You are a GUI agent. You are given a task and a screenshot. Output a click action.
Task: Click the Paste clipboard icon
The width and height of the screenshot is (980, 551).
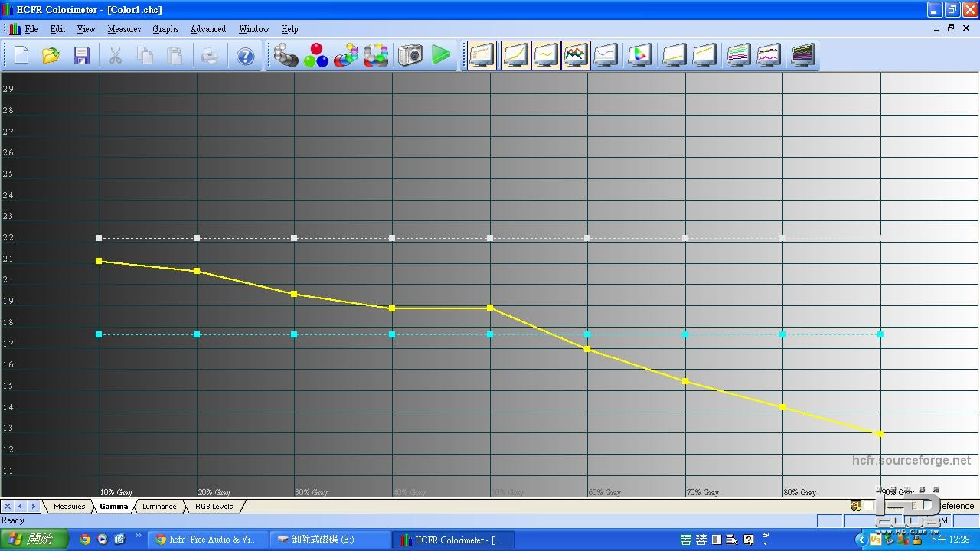coord(175,55)
